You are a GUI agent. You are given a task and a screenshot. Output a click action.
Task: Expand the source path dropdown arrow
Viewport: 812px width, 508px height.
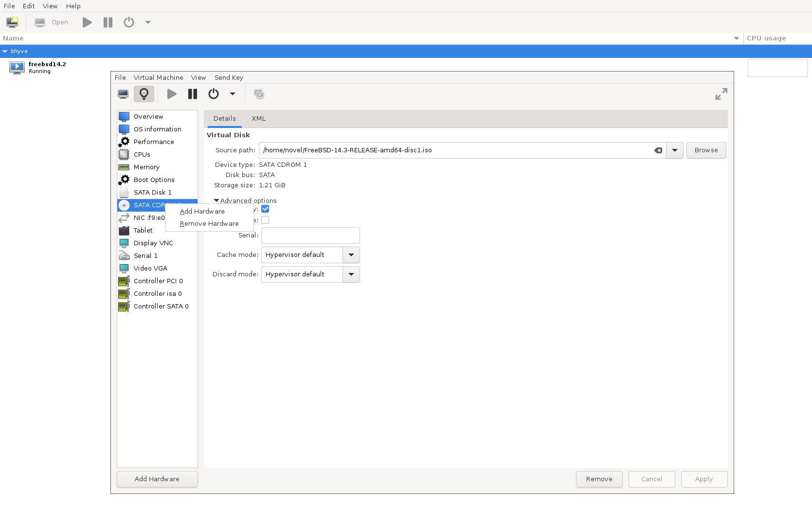(674, 150)
